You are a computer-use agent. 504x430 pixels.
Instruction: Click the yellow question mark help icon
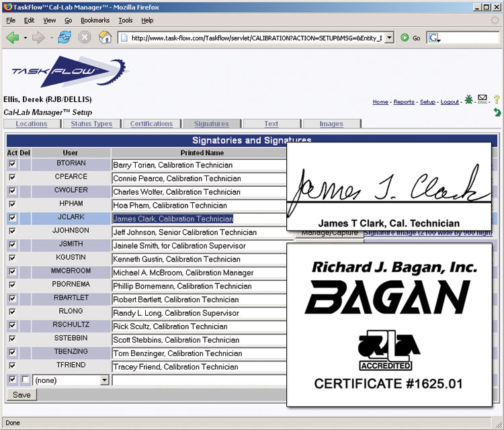point(497,99)
